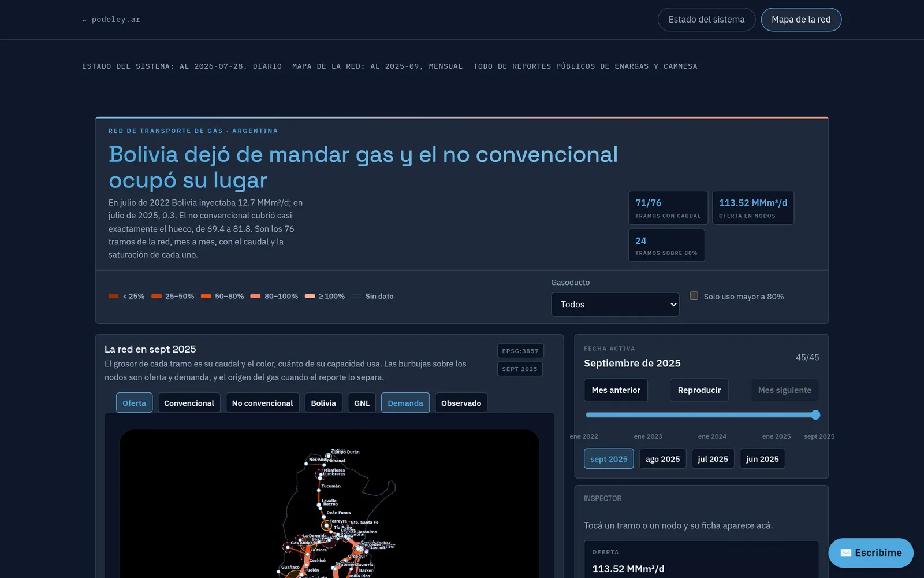Toggle the Oferta layer

(x=134, y=403)
